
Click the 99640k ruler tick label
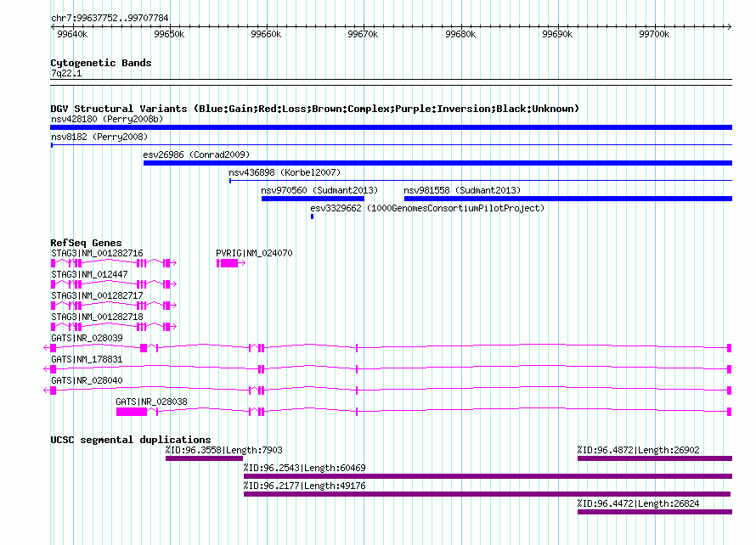(72, 34)
